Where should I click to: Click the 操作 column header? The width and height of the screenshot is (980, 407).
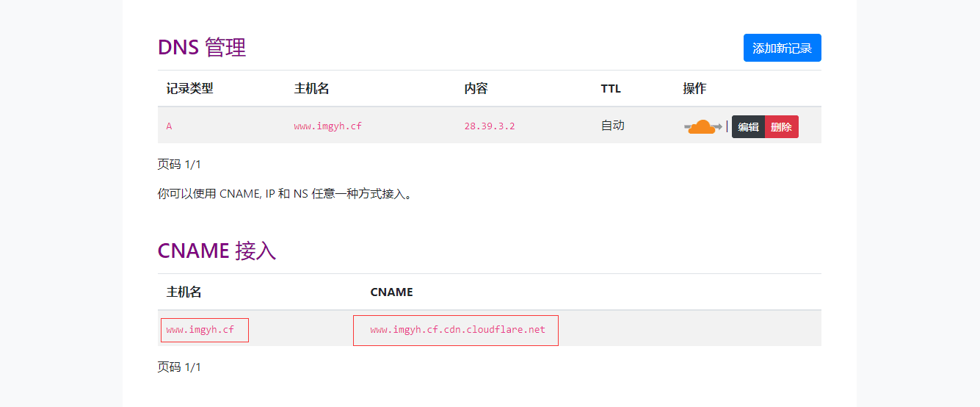tap(694, 89)
